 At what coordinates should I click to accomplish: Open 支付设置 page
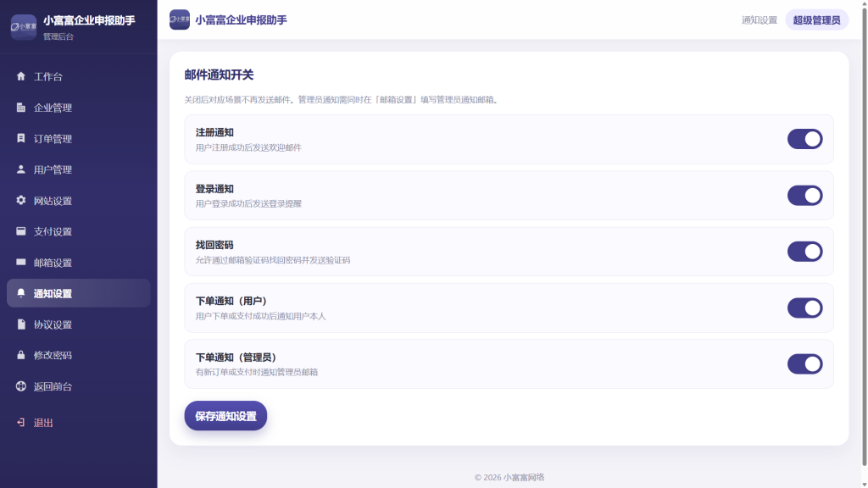click(79, 231)
